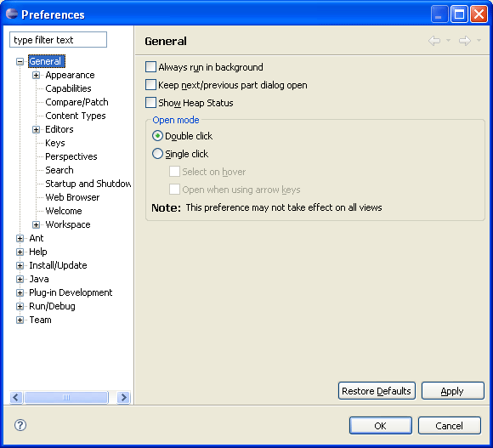The height and width of the screenshot is (448, 493).
Task: Expand the Team node
Action: (x=20, y=320)
